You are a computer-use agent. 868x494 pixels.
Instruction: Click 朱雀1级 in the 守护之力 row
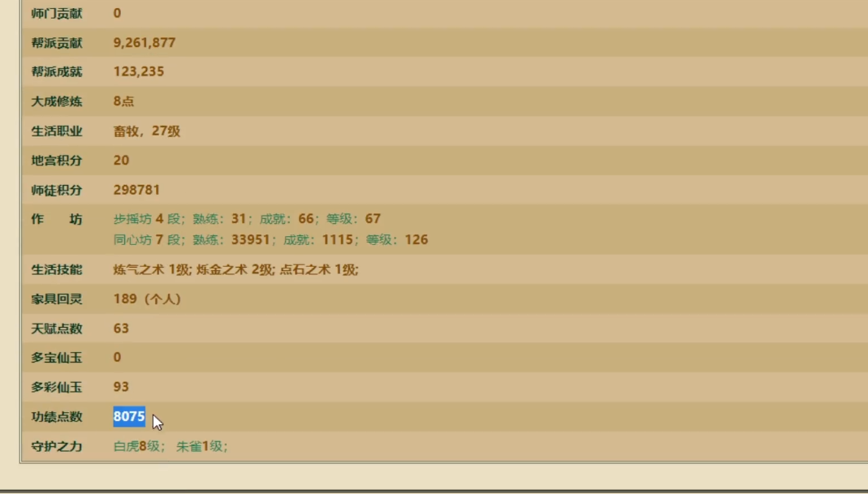[x=199, y=446]
